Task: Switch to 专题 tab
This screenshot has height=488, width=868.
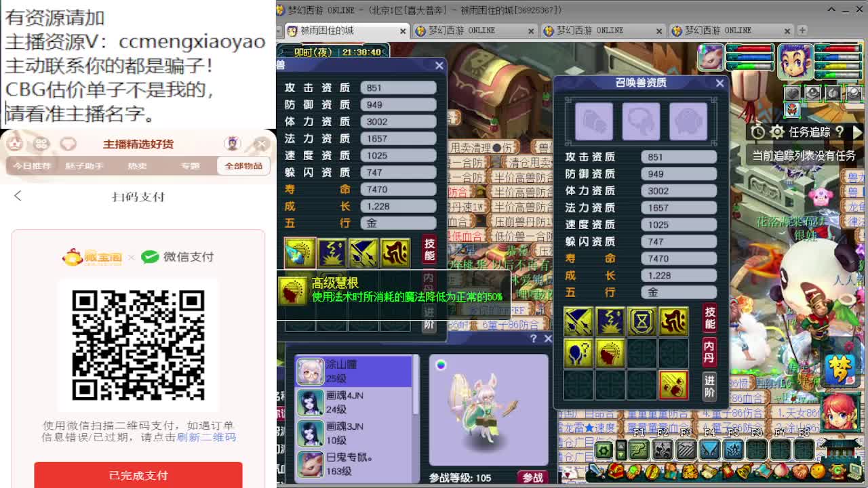Action: (191, 166)
